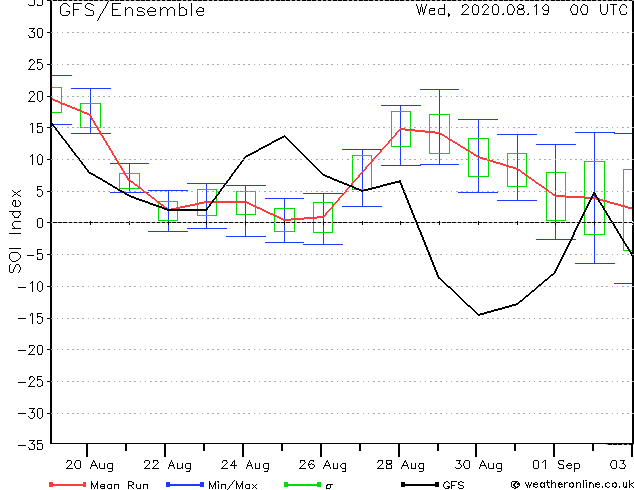The image size is (634, 490).
Task: Click the y-axis value 15
Action: pos(36,128)
